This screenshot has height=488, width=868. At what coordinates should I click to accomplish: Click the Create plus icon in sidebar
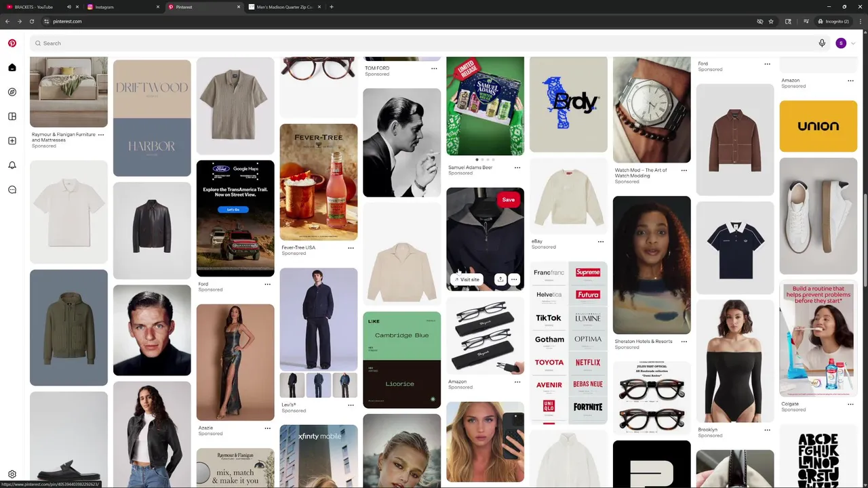pos(12,140)
